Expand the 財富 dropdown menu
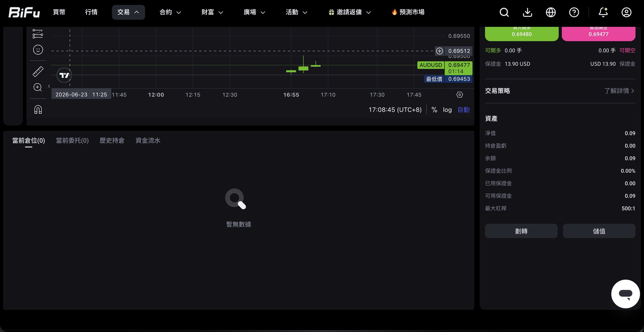This screenshot has height=332, width=644. point(212,12)
